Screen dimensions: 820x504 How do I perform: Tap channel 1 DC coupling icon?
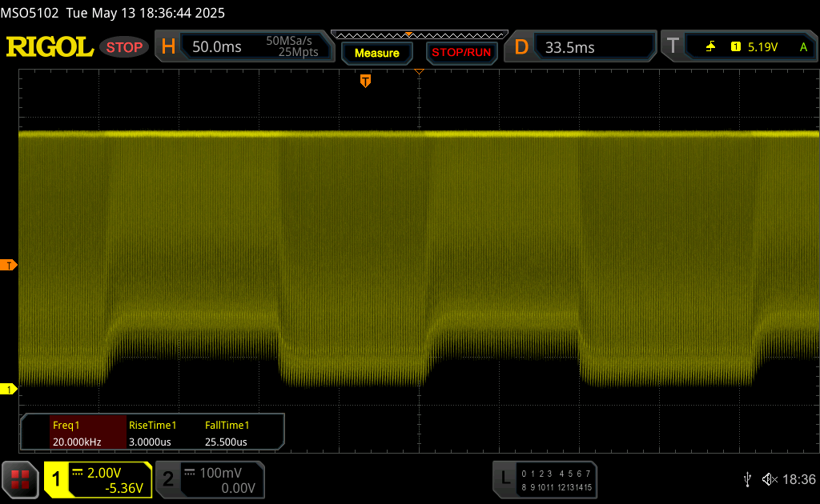tap(78, 473)
